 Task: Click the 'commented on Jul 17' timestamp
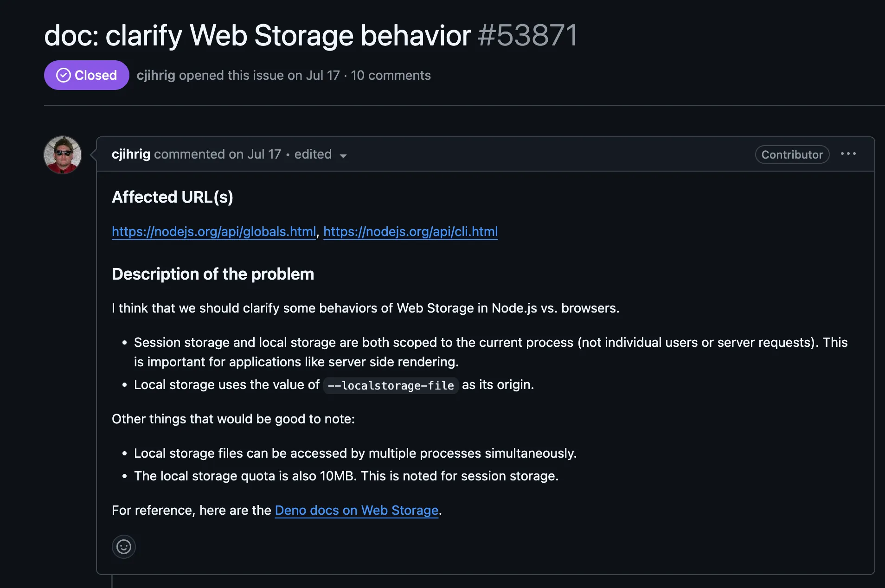coord(218,154)
